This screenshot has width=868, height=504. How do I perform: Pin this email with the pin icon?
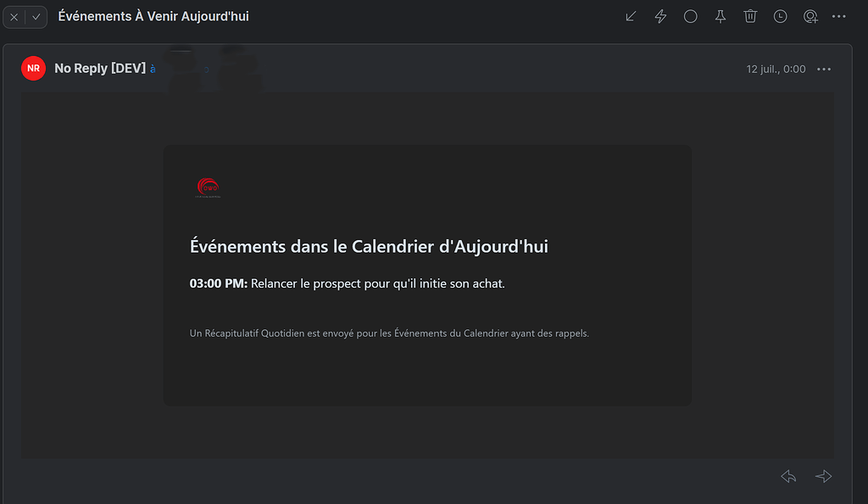720,15
